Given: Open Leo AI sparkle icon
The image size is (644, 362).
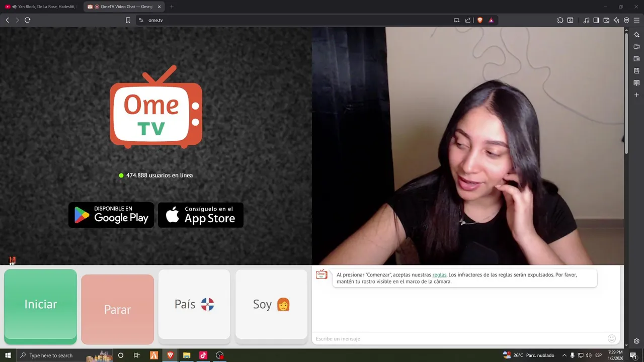Looking at the screenshot, I should pos(616,20).
